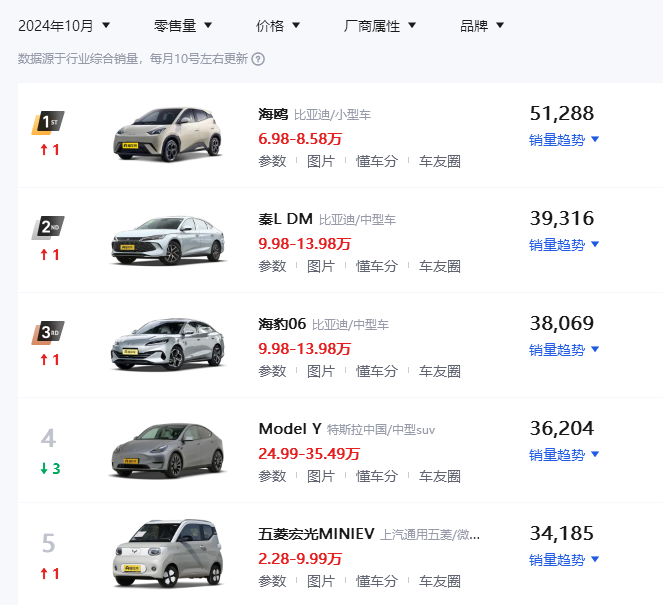Open the 价格 filter dropdown
The width and height of the screenshot is (663, 605).
point(278,25)
